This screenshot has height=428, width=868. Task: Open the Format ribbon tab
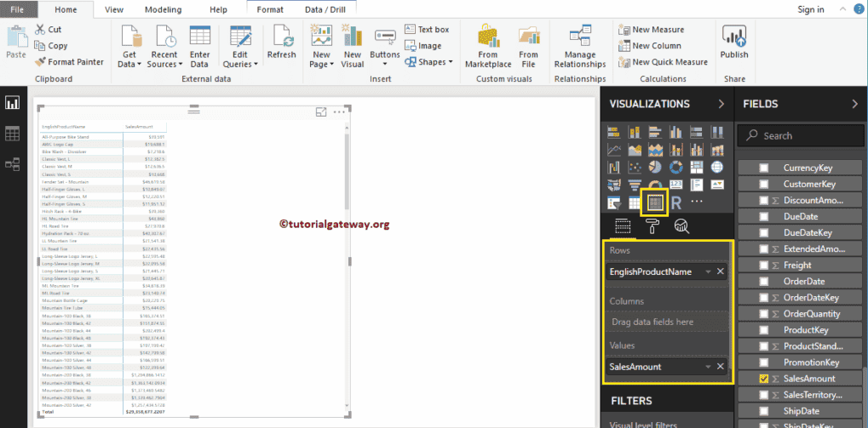click(x=270, y=9)
